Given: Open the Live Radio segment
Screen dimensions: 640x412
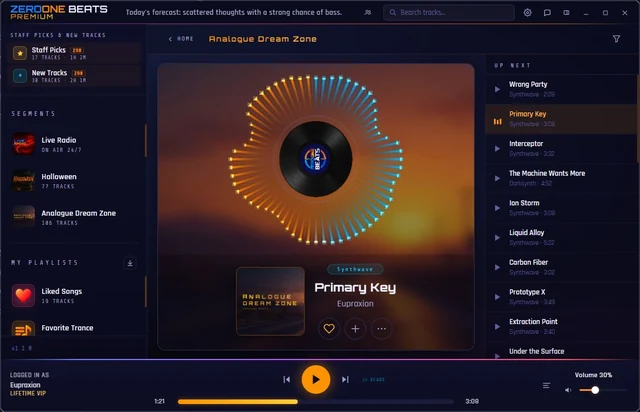Looking at the screenshot, I should [x=76, y=144].
